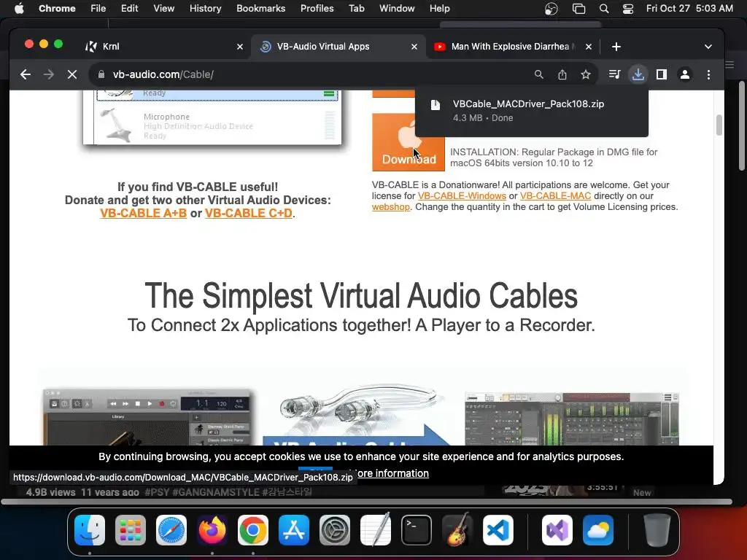The image size is (747, 560).
Task: Close the Krnl tab
Action: 239,47
